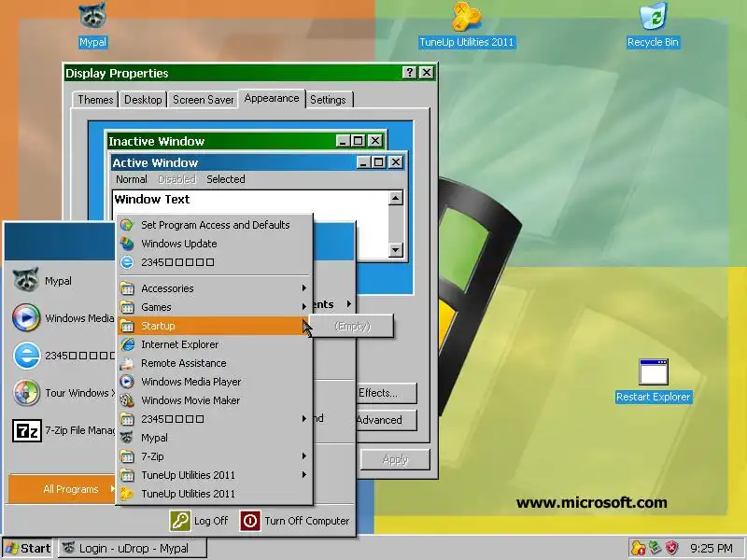Click the Accessories folder icon
Image resolution: width=747 pixels, height=560 pixels.
click(x=127, y=288)
